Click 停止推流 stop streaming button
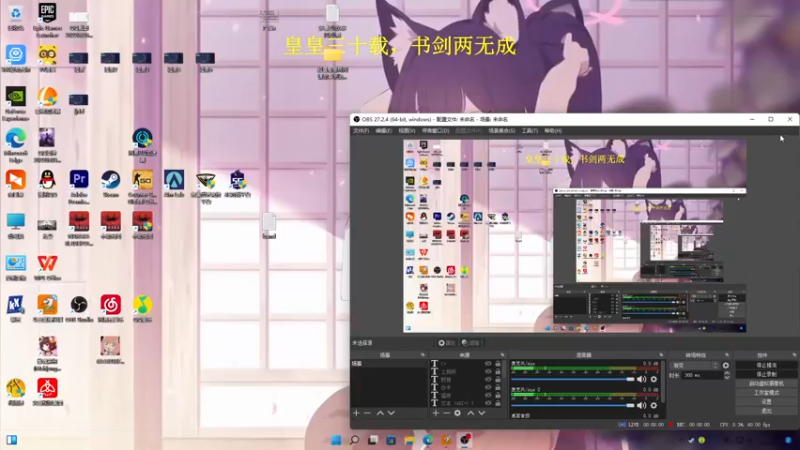 [766, 365]
